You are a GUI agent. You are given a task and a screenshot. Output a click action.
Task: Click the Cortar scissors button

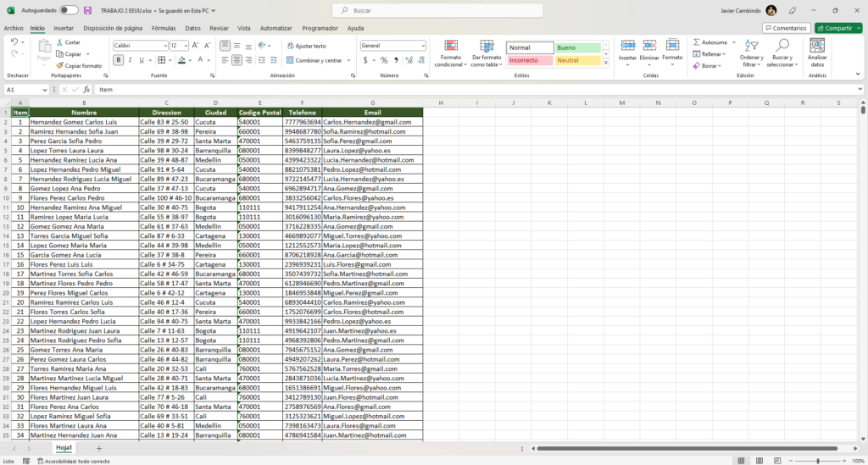[x=69, y=42]
